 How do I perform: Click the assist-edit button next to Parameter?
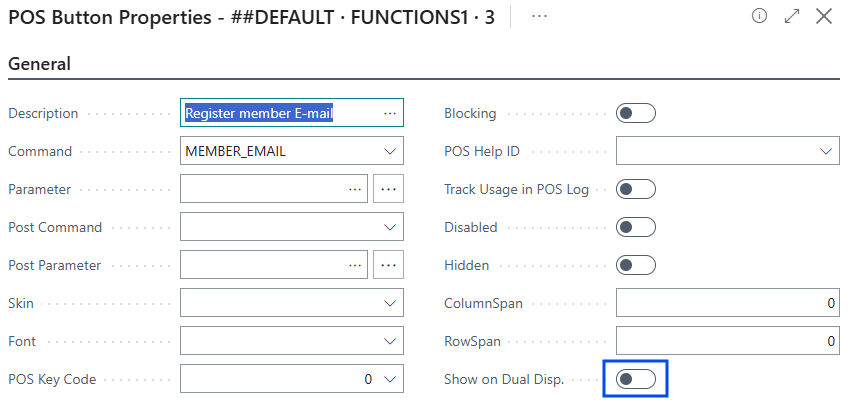[388, 189]
